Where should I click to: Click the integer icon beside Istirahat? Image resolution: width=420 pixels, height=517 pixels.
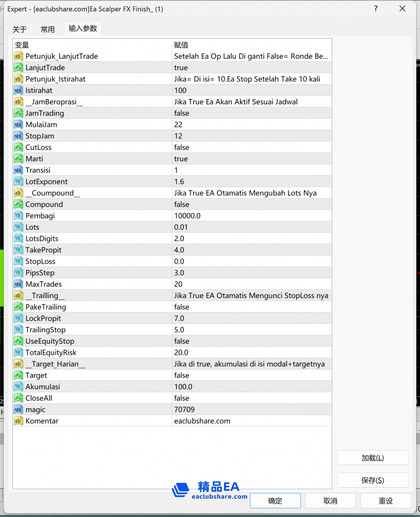click(x=19, y=90)
